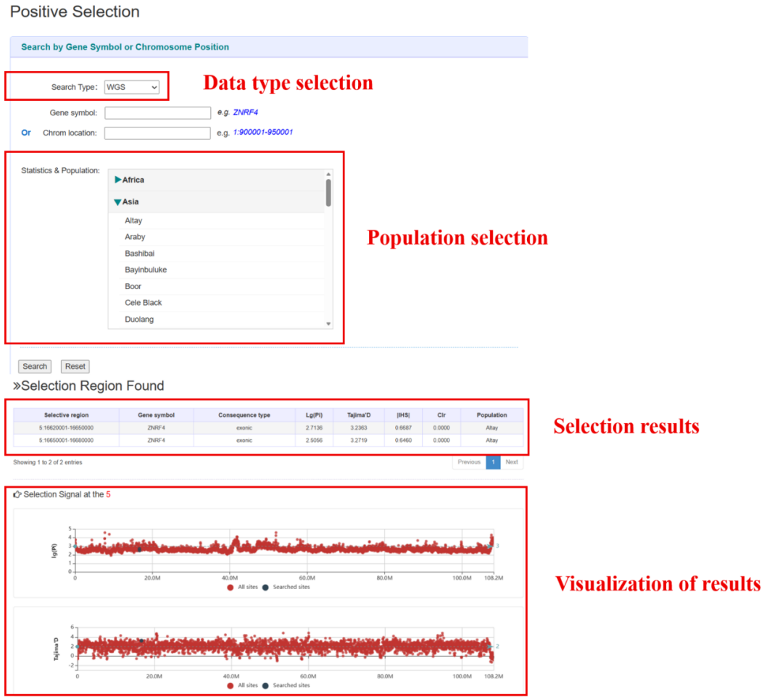The width and height of the screenshot is (772, 700).
Task: Select the Cele Black population
Action: [144, 303]
